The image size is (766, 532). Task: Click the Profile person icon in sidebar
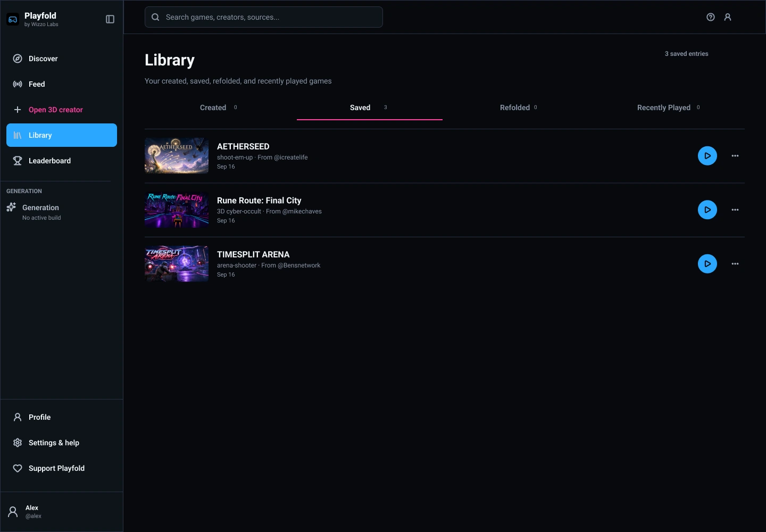click(x=18, y=417)
